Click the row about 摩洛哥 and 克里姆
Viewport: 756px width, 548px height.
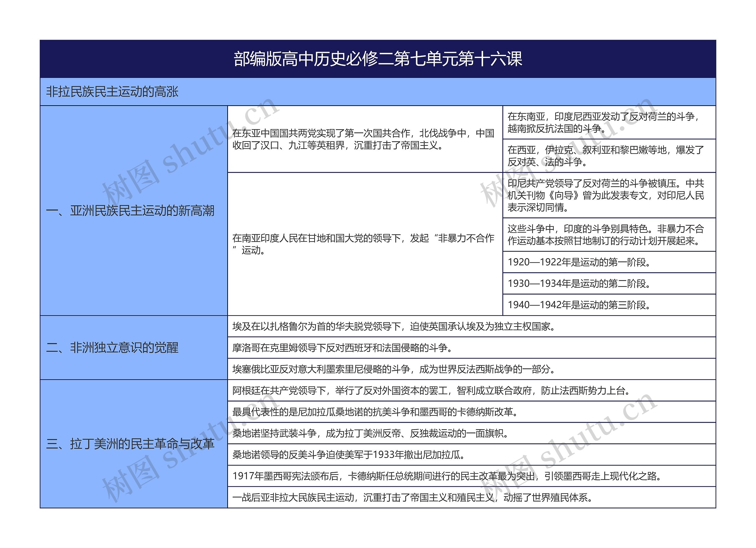[472, 347]
